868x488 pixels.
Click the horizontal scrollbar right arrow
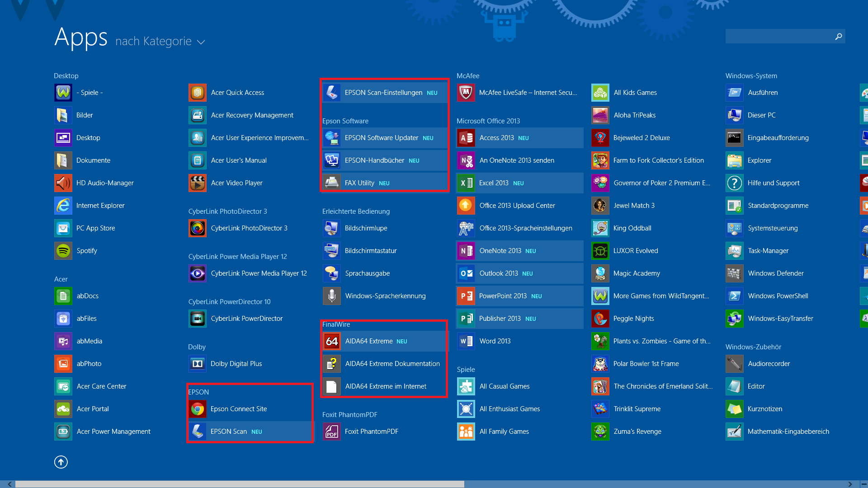pos(850,484)
